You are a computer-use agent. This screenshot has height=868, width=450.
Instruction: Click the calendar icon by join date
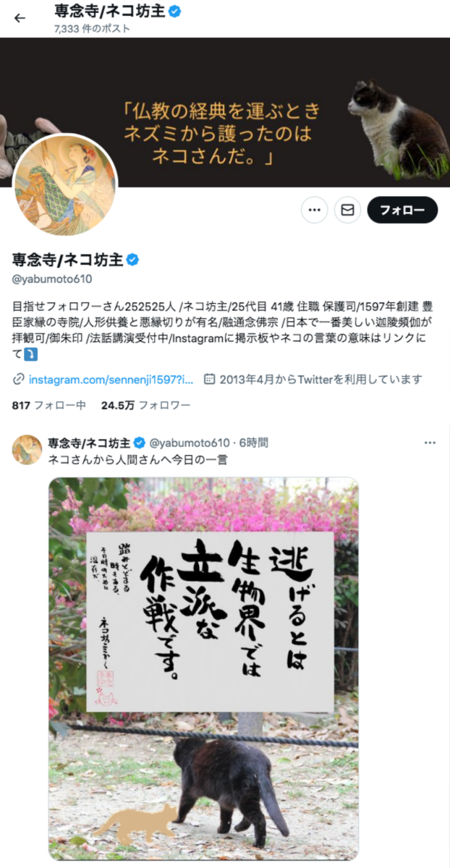coord(210,379)
